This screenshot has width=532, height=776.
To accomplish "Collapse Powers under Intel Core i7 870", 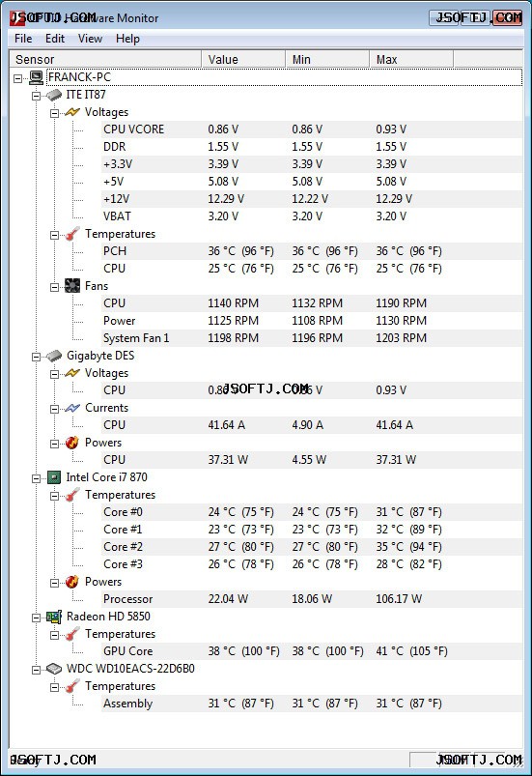I will pos(54,583).
